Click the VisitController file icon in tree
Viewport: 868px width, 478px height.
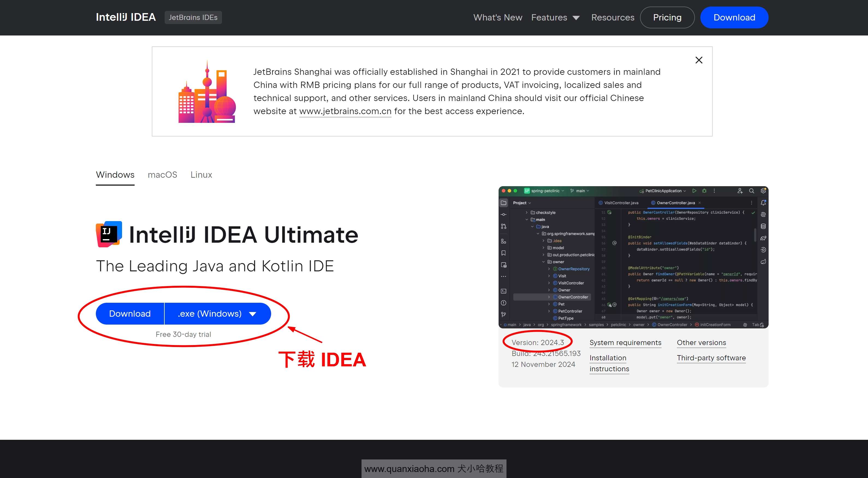(556, 283)
